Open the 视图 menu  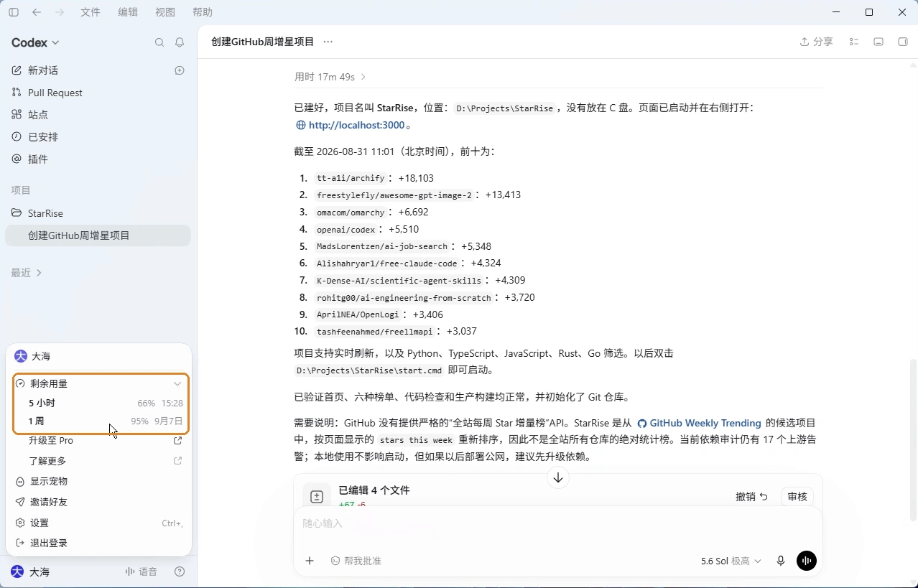(x=165, y=12)
